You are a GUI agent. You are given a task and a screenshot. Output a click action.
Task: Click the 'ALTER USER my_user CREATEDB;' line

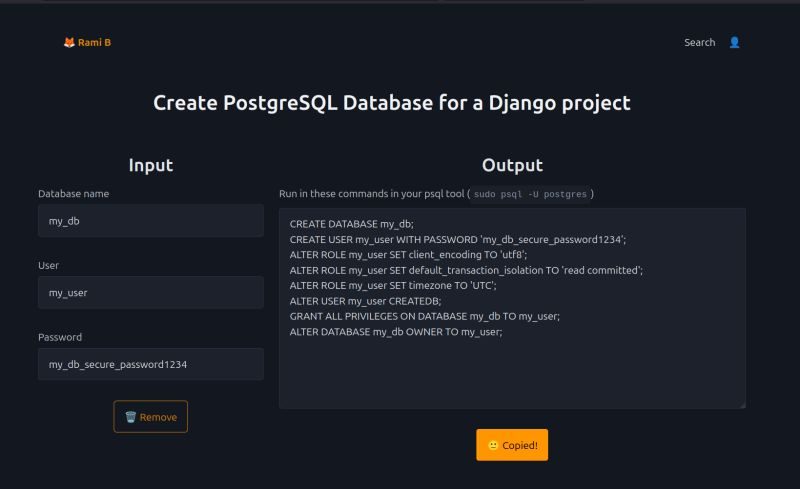(365, 301)
